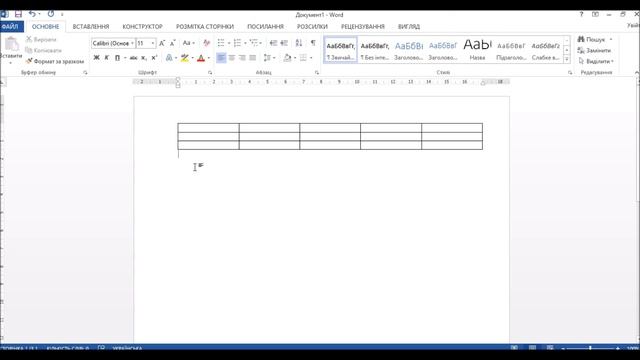The width and height of the screenshot is (640, 360).
Task: Select Align Left paragraph alignment
Action: click(x=221, y=58)
